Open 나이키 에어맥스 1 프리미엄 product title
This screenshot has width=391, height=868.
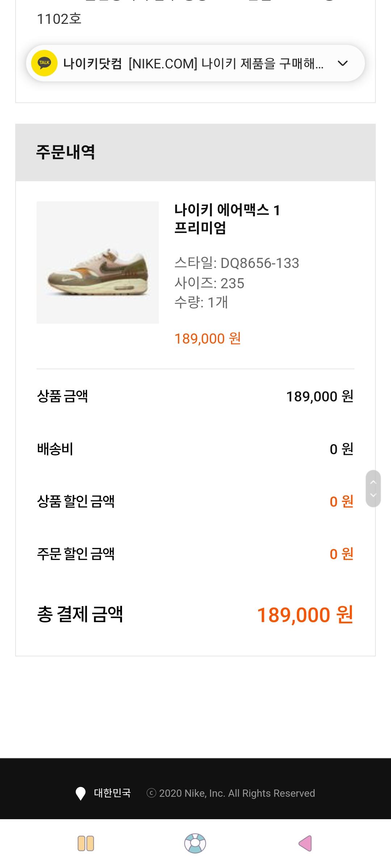pos(227,219)
